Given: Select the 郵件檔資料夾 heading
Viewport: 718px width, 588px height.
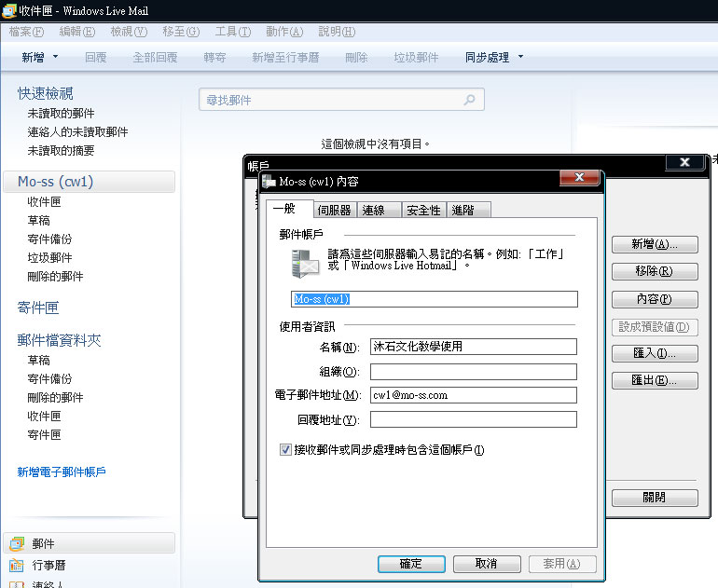Looking at the screenshot, I should point(59,340).
